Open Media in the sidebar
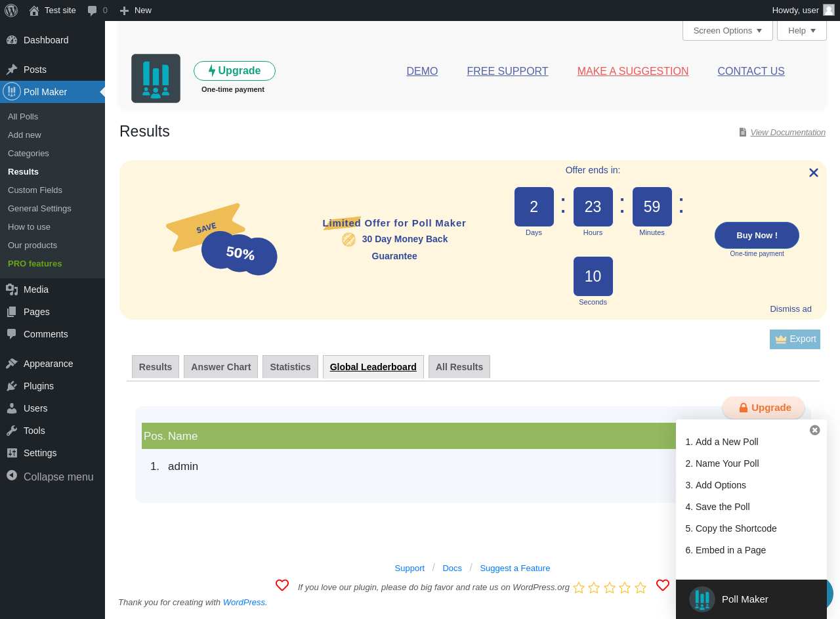840x619 pixels. pyautogui.click(x=52, y=289)
